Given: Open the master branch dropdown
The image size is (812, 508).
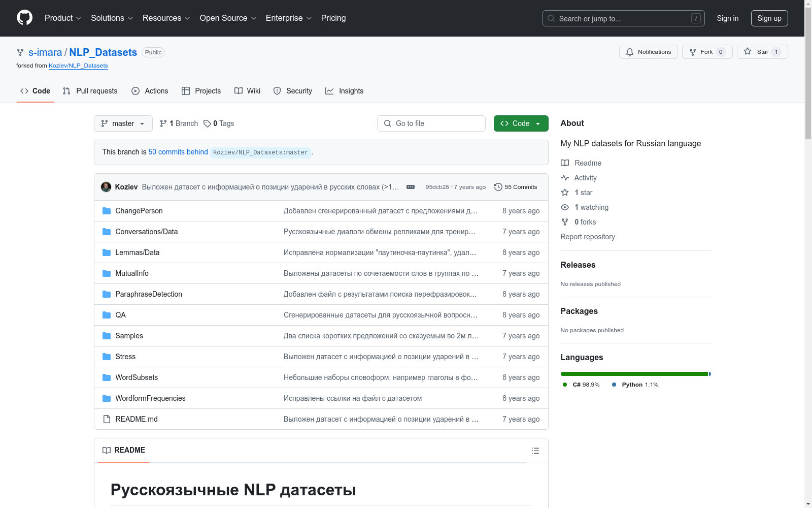Looking at the screenshot, I should [x=123, y=123].
